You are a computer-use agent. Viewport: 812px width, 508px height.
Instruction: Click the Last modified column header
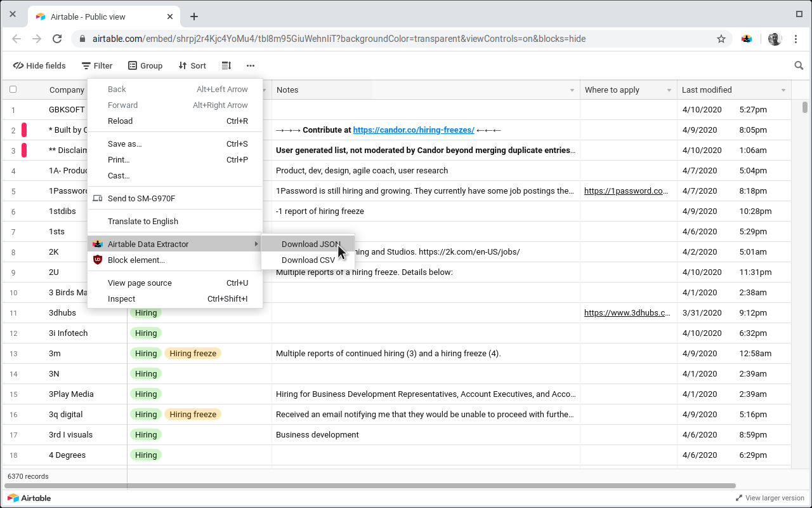pos(734,90)
